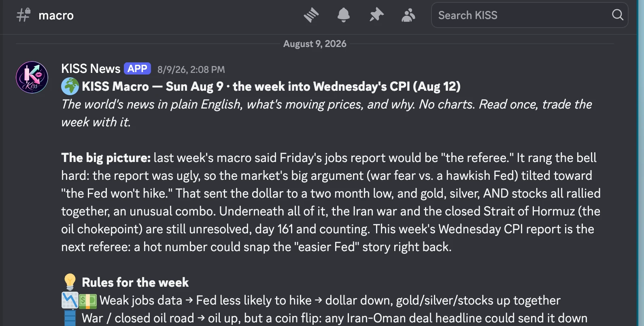Click the 8/9/26, 2:08 PM timestamp
Screen dimensions: 644x326
pyautogui.click(x=191, y=70)
